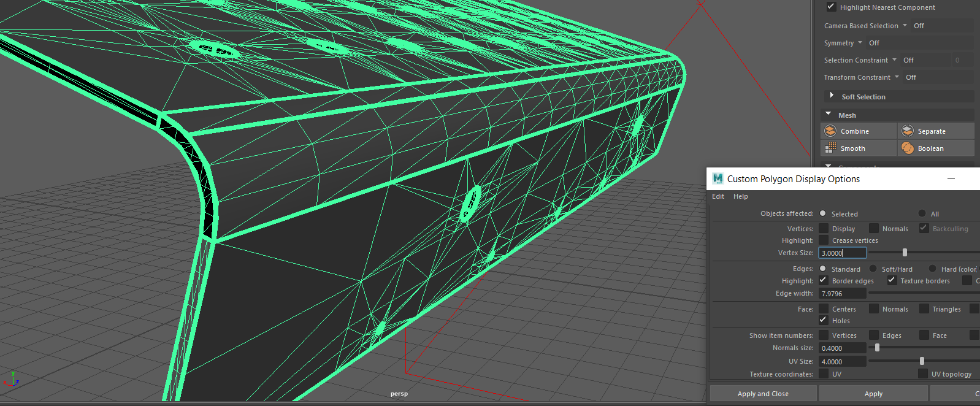
Task: Minimize the Custom Polygon Display Options window
Action: [951, 178]
